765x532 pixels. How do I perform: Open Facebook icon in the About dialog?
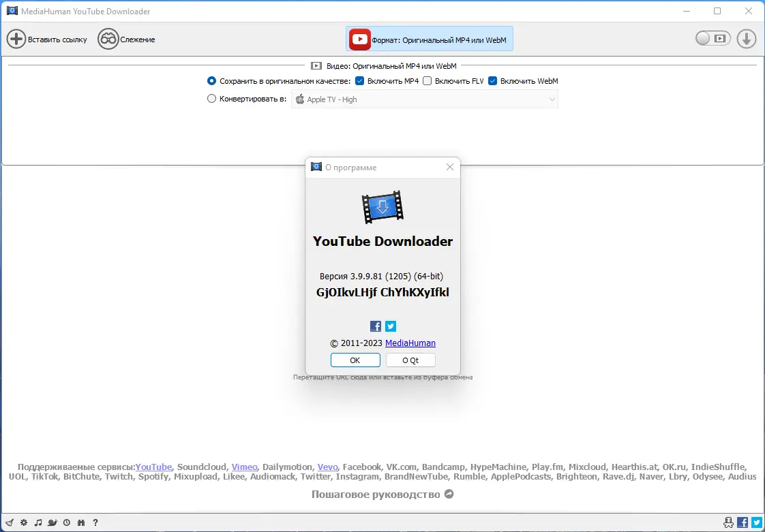click(376, 326)
